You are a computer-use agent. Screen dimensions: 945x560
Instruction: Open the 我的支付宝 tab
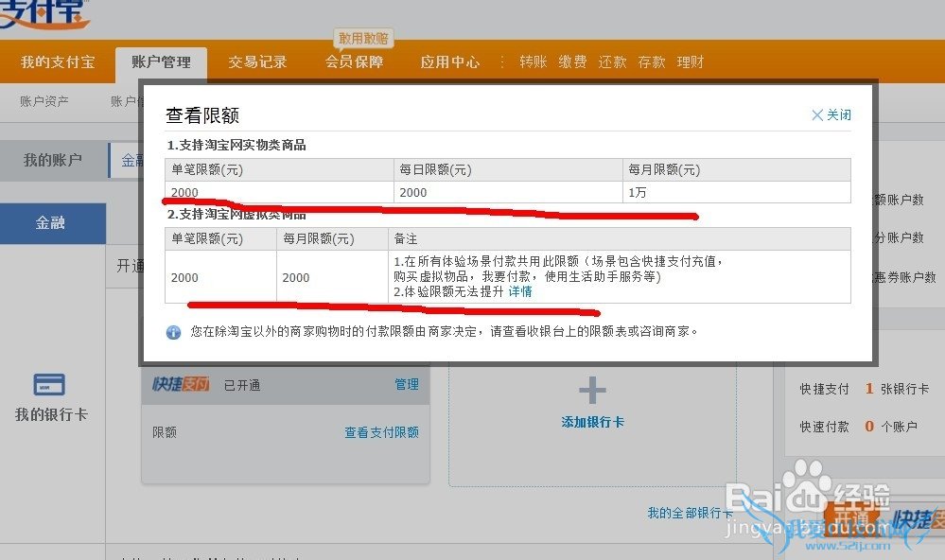58,62
